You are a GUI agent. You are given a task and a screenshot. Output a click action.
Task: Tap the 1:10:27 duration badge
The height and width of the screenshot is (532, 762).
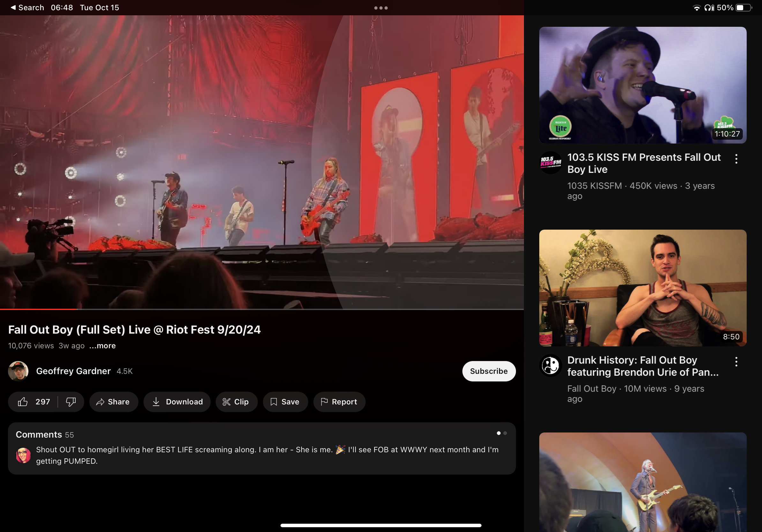point(727,134)
